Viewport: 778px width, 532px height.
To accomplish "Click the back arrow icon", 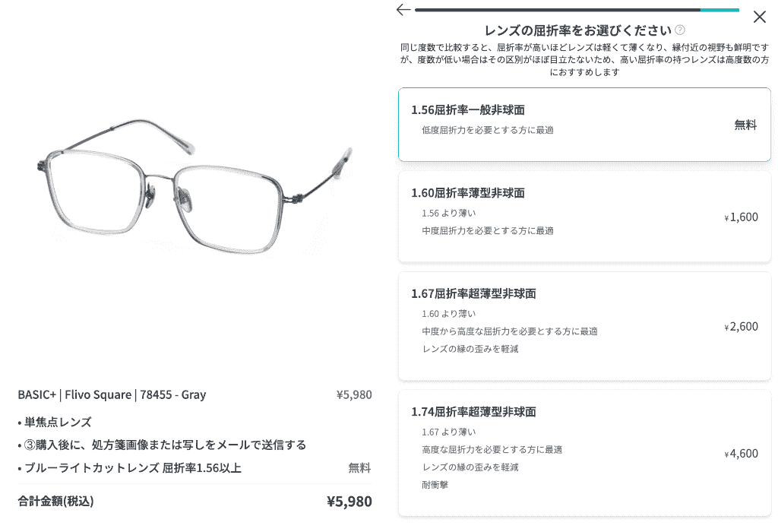I will pyautogui.click(x=403, y=9).
